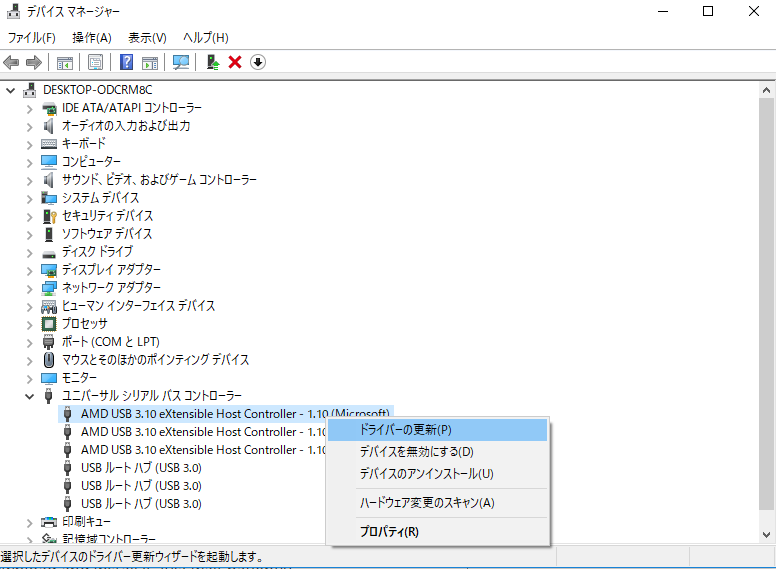Click the scrollbar up arrow
776x569 pixels.
(x=766, y=90)
